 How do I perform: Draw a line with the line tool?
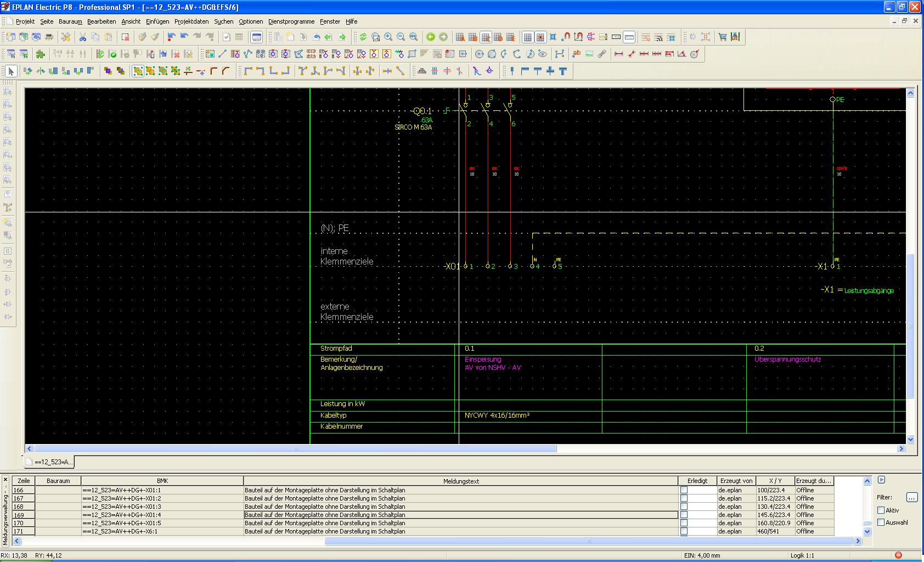click(222, 54)
